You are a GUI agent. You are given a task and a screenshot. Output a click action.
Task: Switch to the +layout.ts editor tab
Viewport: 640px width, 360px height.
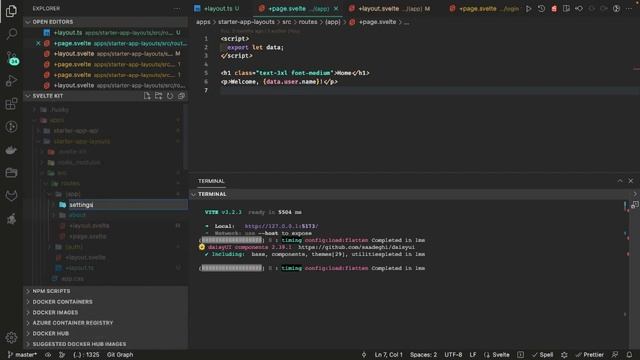tap(217, 9)
